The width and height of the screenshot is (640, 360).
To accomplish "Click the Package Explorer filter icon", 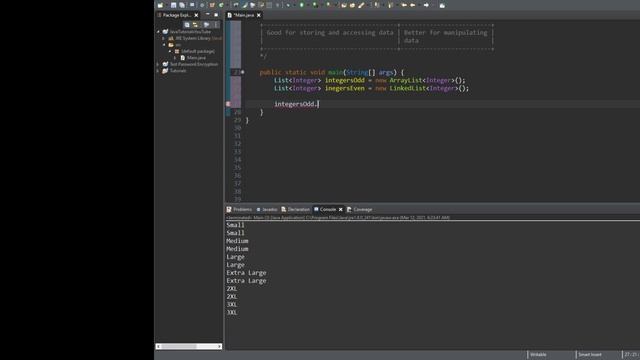I will pyautogui.click(x=206, y=24).
